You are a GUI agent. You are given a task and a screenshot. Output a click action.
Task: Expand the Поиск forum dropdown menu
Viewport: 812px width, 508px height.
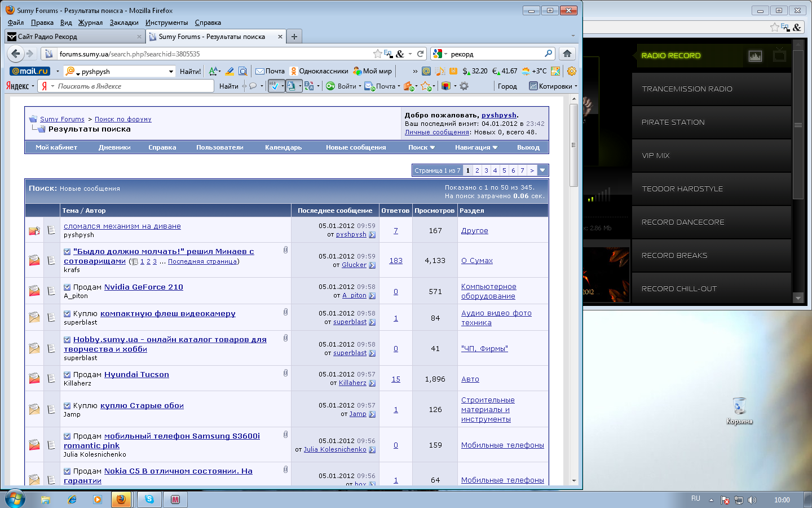pyautogui.click(x=421, y=147)
